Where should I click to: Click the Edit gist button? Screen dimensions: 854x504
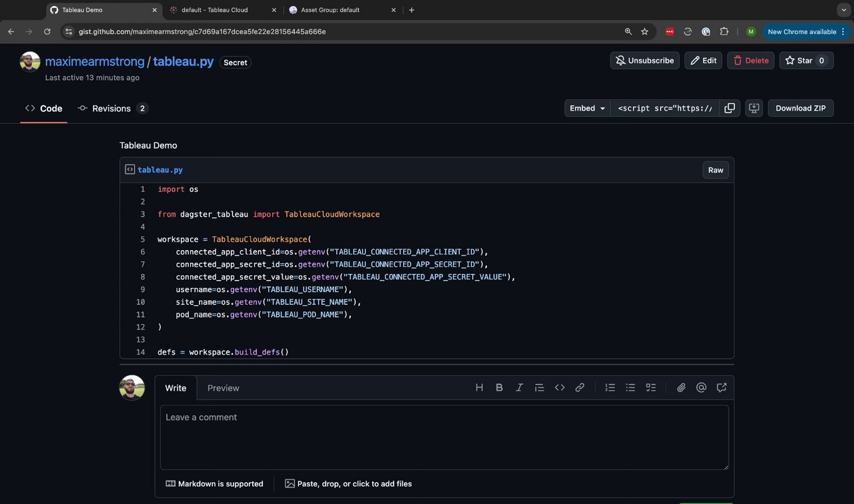(x=703, y=61)
